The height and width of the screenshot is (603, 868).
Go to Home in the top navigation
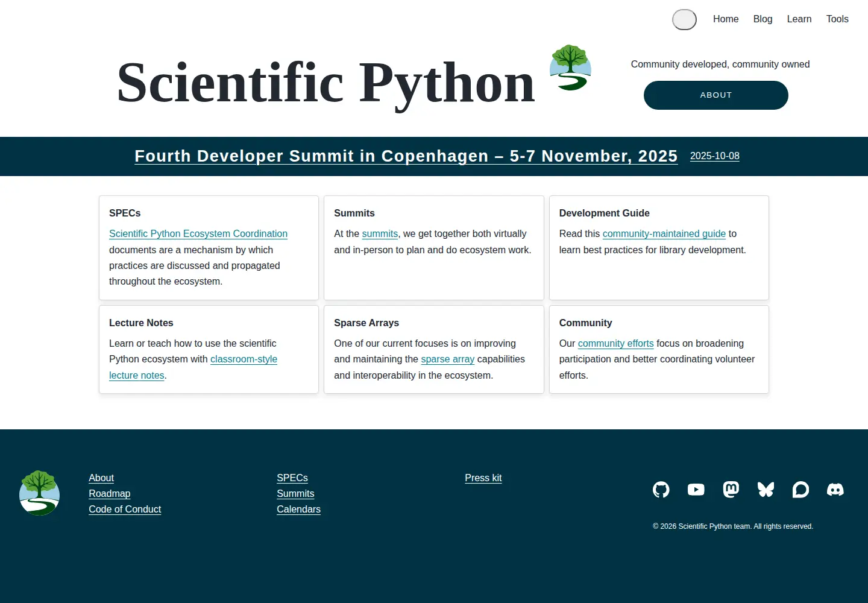[726, 19]
